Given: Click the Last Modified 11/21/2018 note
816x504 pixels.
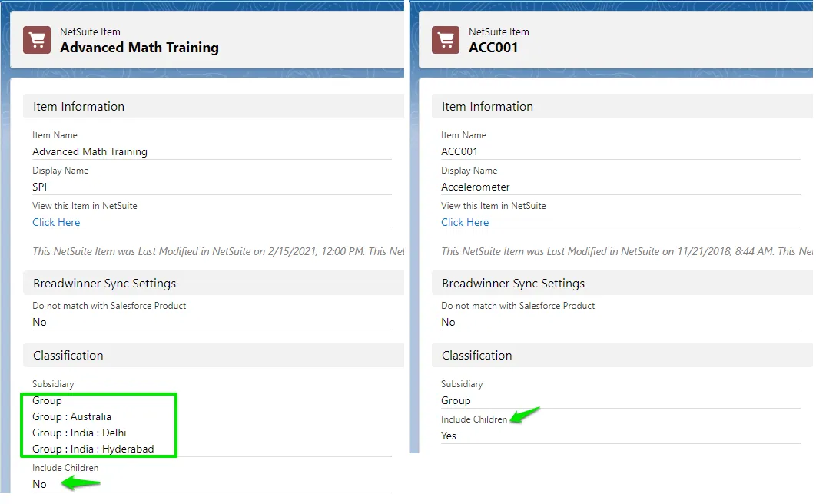Looking at the screenshot, I should 626,251.
